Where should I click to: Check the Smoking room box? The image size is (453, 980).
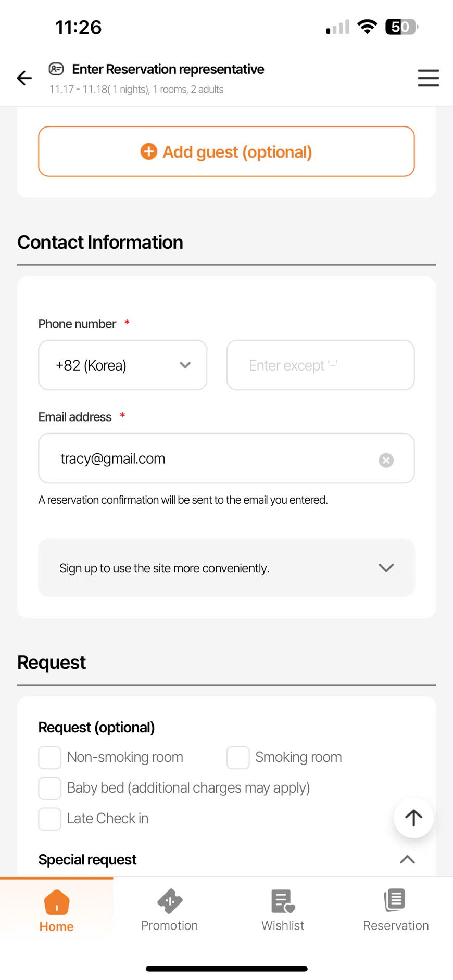(x=238, y=757)
